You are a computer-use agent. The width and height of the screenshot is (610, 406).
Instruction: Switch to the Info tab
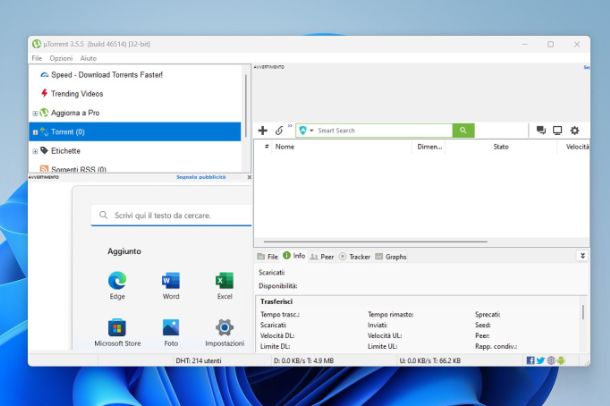(294, 256)
